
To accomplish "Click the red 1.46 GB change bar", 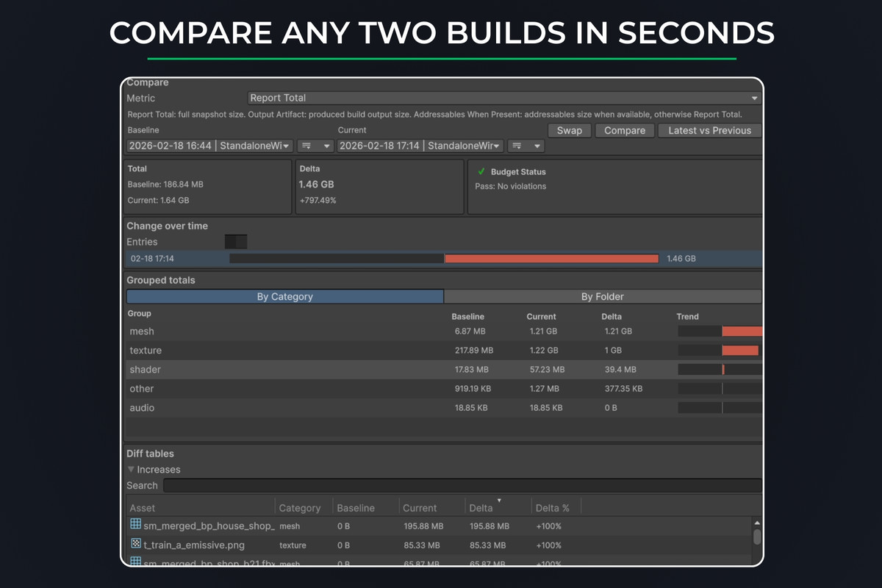I will (551, 259).
